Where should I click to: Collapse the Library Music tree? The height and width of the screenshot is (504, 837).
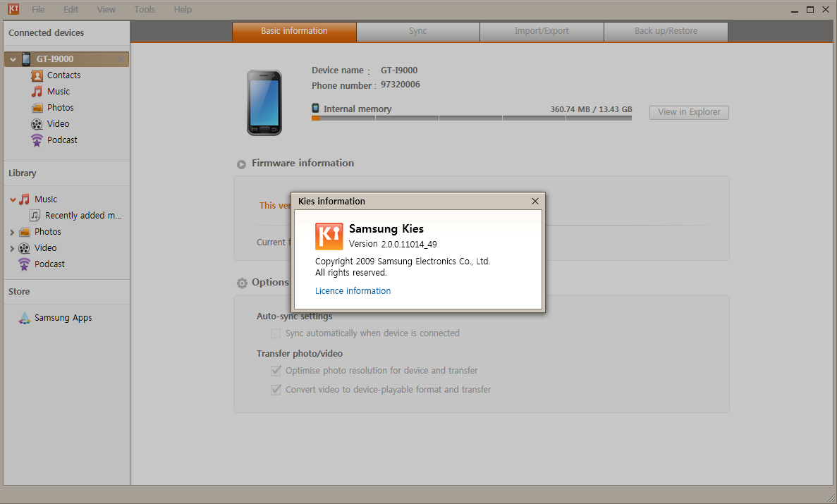click(x=13, y=199)
